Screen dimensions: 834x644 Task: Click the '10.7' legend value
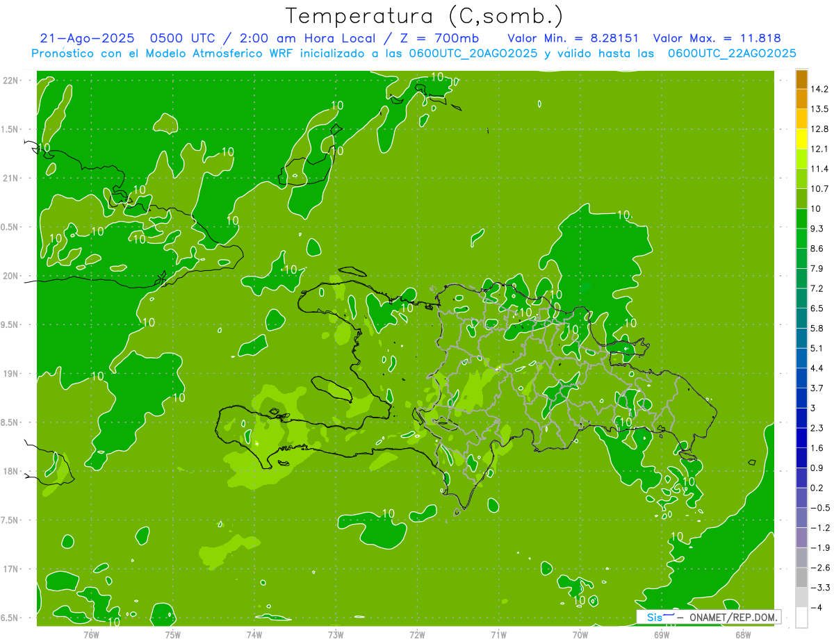point(819,189)
